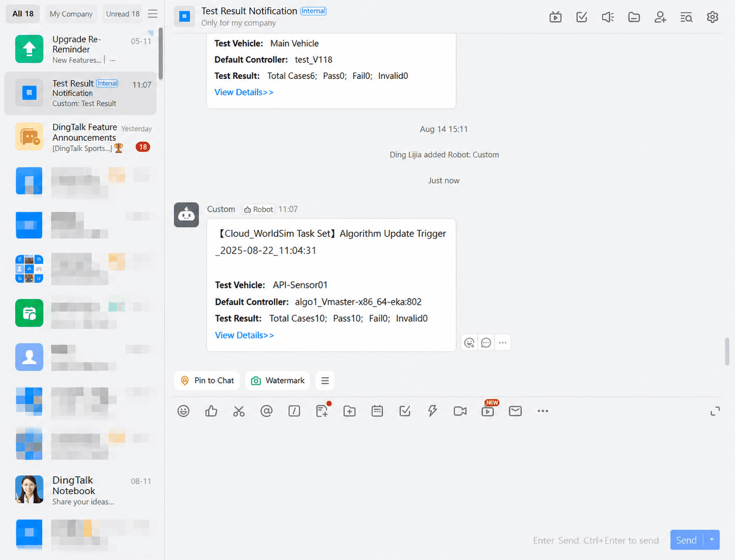
Task: Open the NEW-badged live playback icon
Action: tap(488, 411)
